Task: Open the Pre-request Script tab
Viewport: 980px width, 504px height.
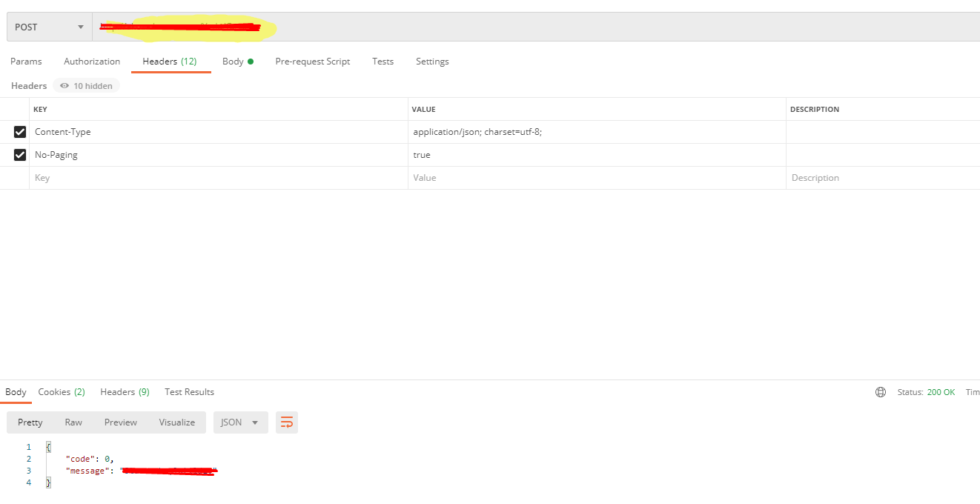Action: coord(312,62)
